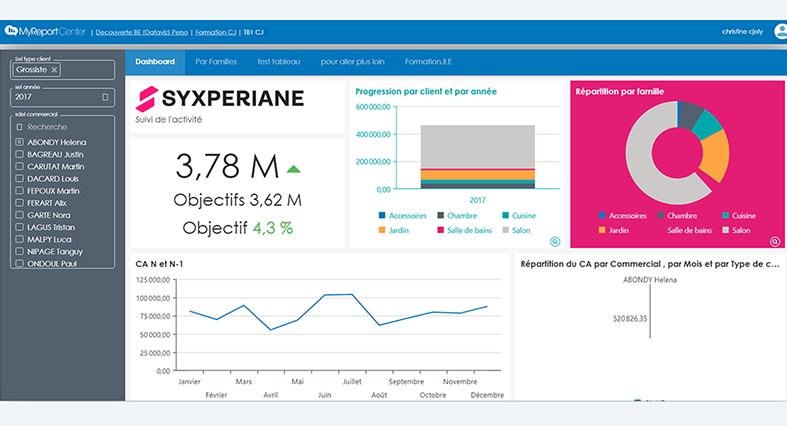Image resolution: width=787 pixels, height=426 pixels.
Task: Check the NIPAGE Tanguy checkbox
Action: point(19,251)
